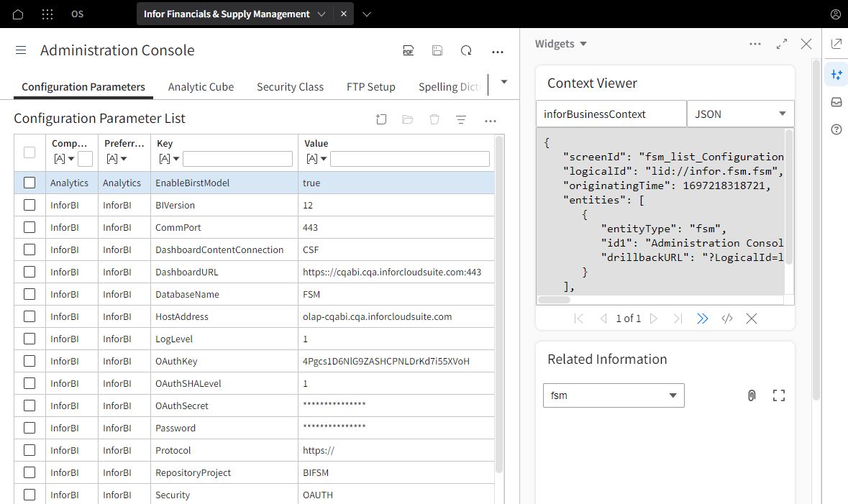Export the page to PDF

[x=408, y=51]
